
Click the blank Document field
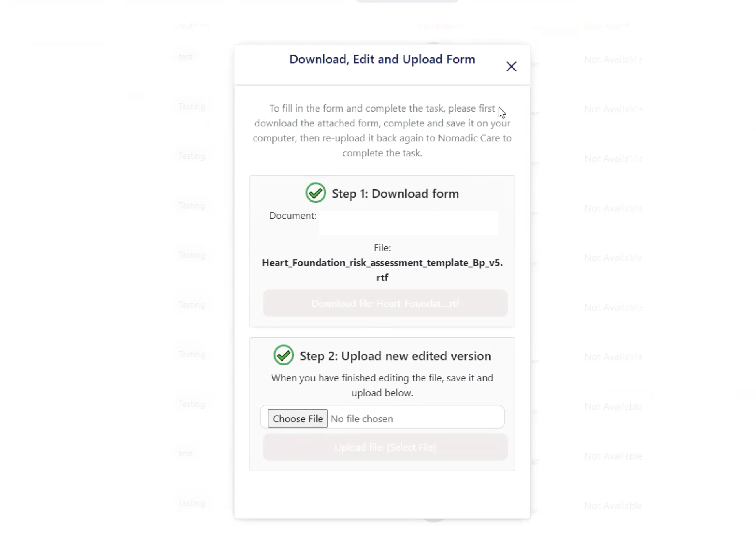point(408,223)
